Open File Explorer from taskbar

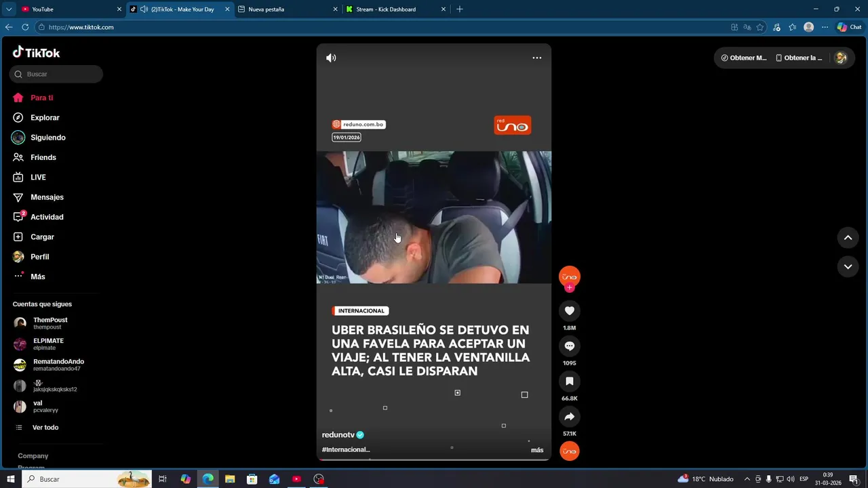click(230, 479)
